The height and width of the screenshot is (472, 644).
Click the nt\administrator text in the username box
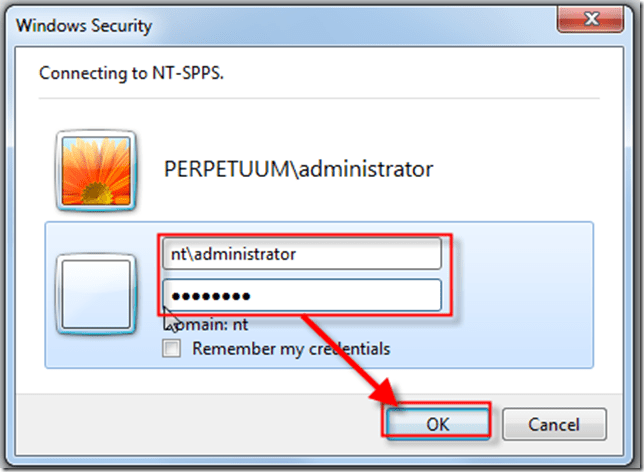pyautogui.click(x=231, y=254)
